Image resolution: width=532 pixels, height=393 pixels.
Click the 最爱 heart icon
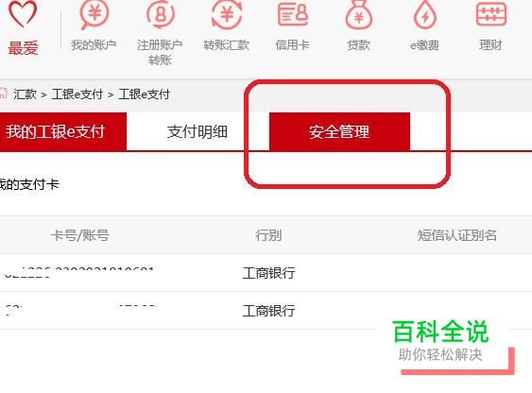[x=23, y=14]
